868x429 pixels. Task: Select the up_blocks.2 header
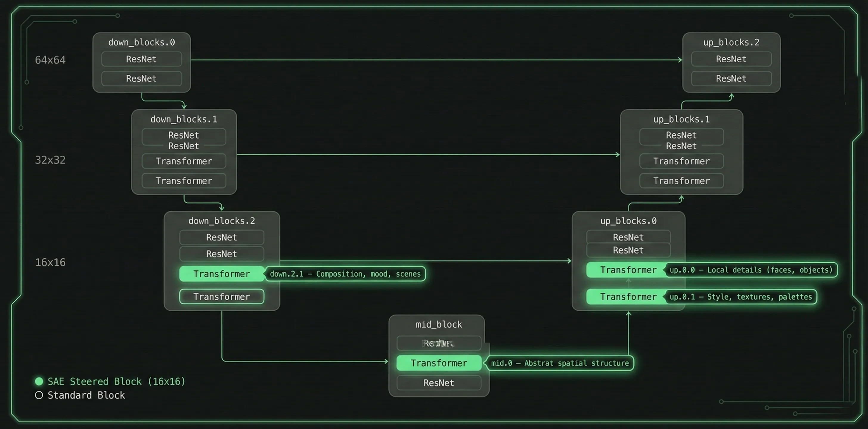(731, 42)
